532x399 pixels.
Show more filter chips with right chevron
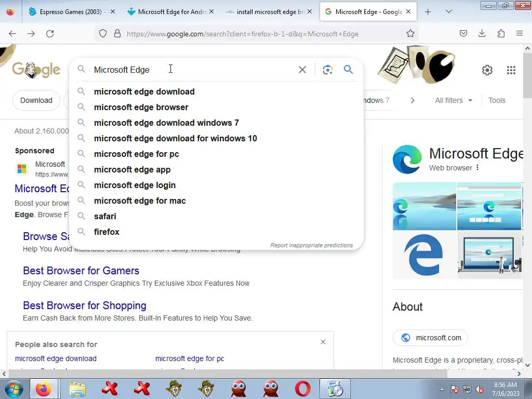pos(412,100)
